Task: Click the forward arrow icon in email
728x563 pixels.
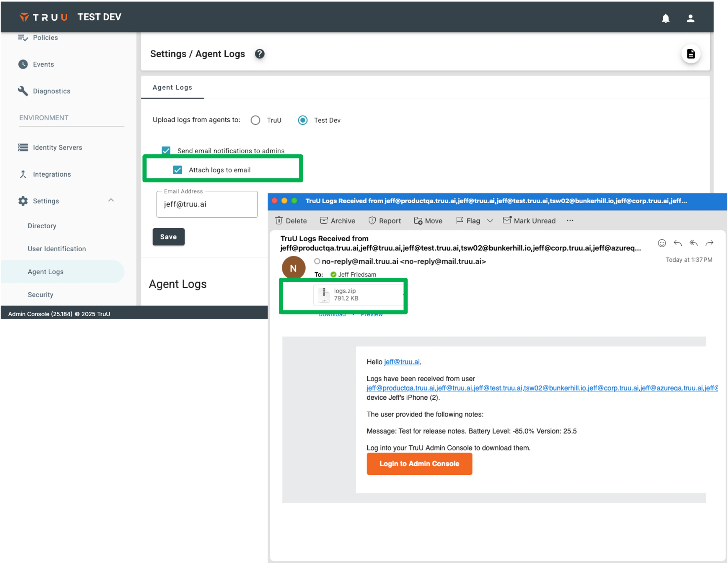Action: click(709, 243)
